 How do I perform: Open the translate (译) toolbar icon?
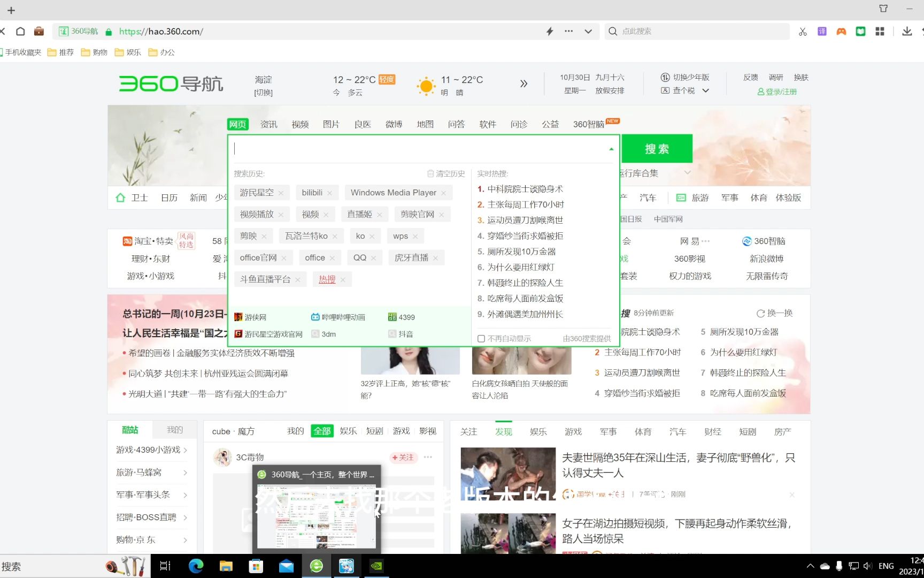coord(822,31)
